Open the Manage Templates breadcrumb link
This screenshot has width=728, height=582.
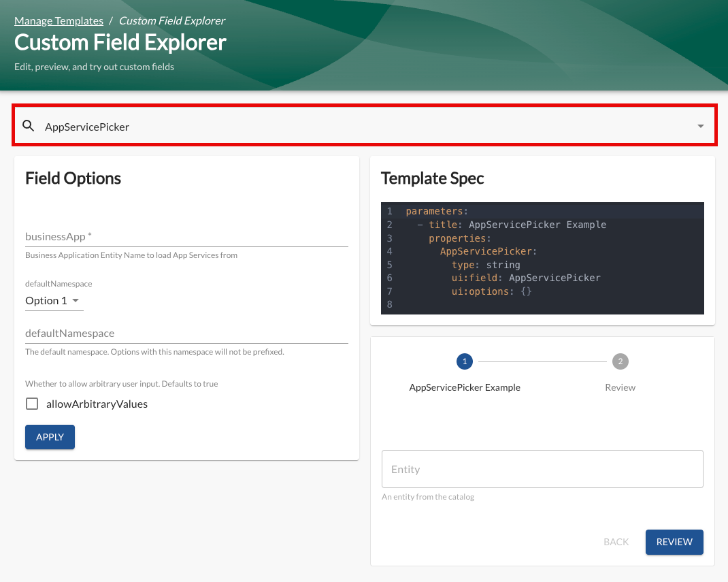pyautogui.click(x=59, y=20)
